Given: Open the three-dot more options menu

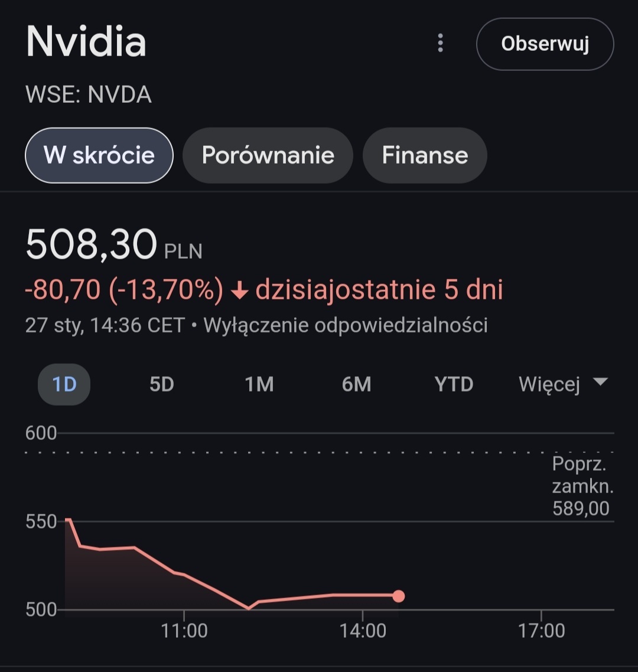Looking at the screenshot, I should click(x=440, y=43).
